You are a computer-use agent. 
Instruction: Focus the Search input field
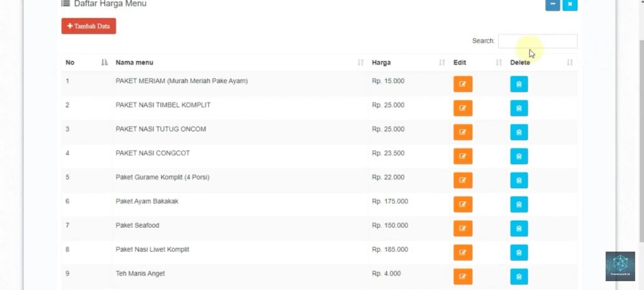(x=537, y=42)
